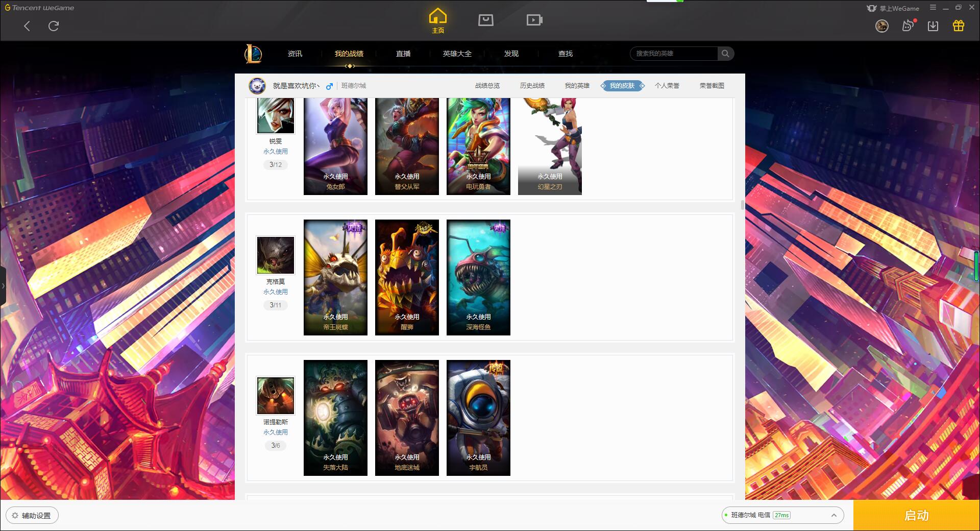Open the 兔女郎 skin card
The image size is (980, 531).
tap(335, 147)
